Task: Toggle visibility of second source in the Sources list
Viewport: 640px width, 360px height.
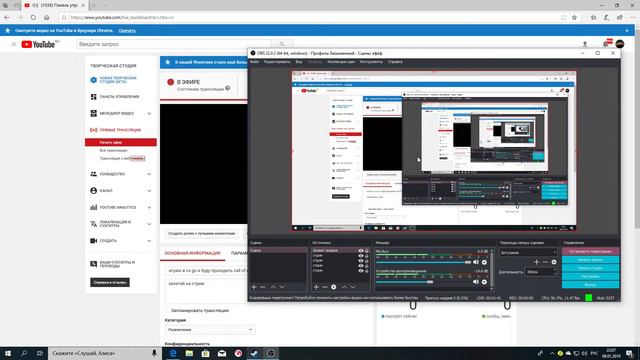Action: pyautogui.click(x=361, y=256)
